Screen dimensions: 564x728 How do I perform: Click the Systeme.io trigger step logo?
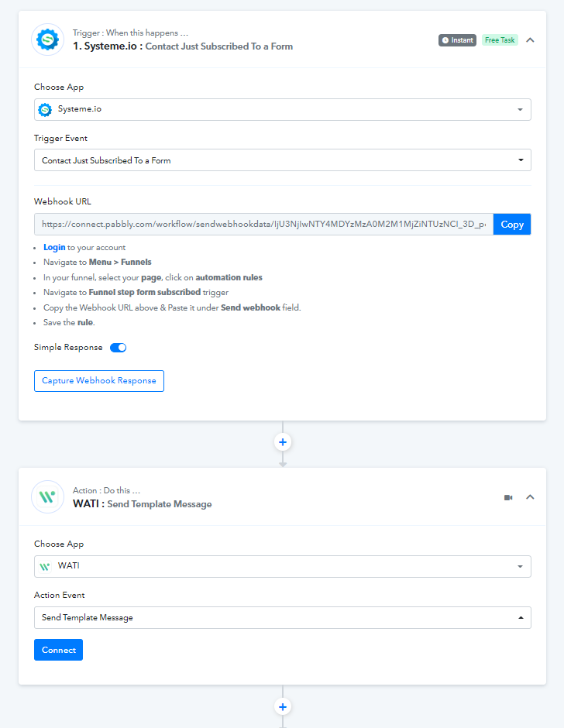(x=47, y=40)
